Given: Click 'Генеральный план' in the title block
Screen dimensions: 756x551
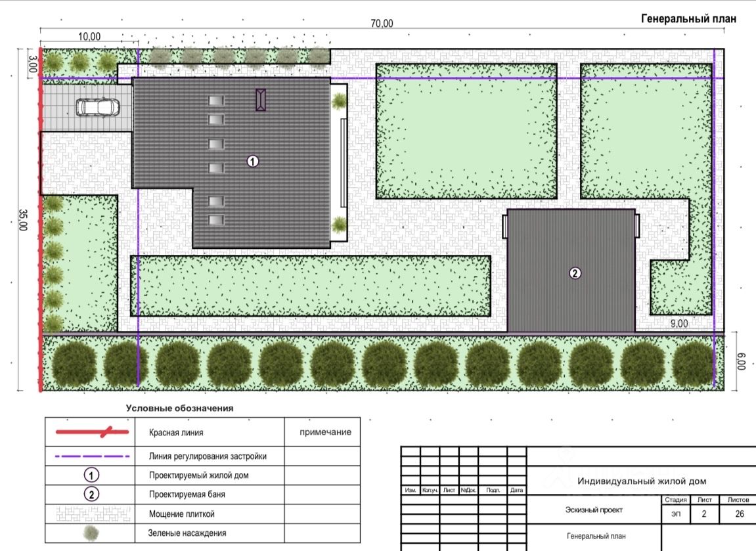Looking at the screenshot, I should pos(596,536).
